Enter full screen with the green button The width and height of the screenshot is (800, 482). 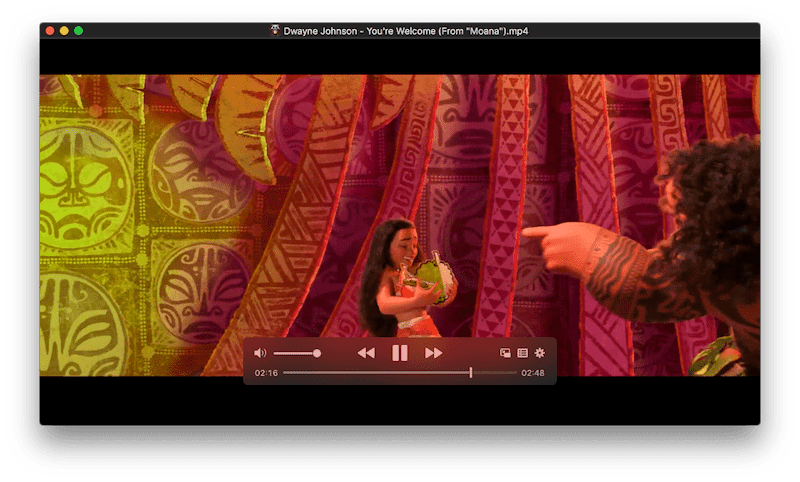tap(79, 31)
